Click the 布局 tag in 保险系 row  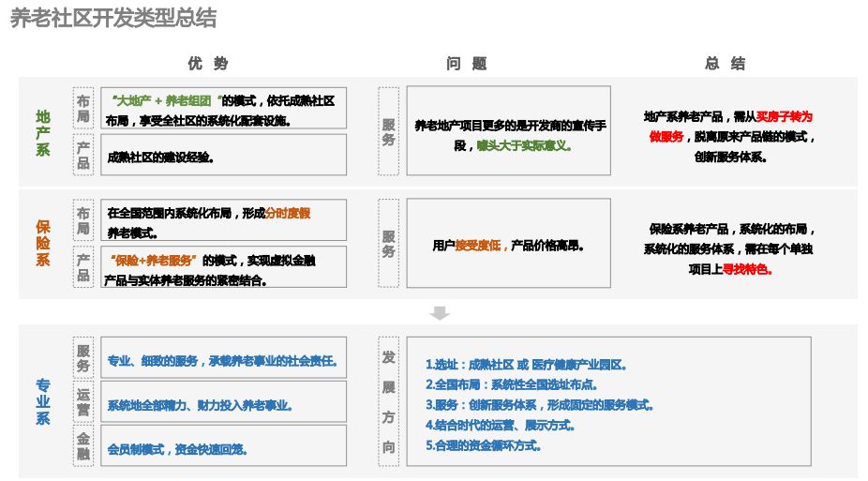83,220
